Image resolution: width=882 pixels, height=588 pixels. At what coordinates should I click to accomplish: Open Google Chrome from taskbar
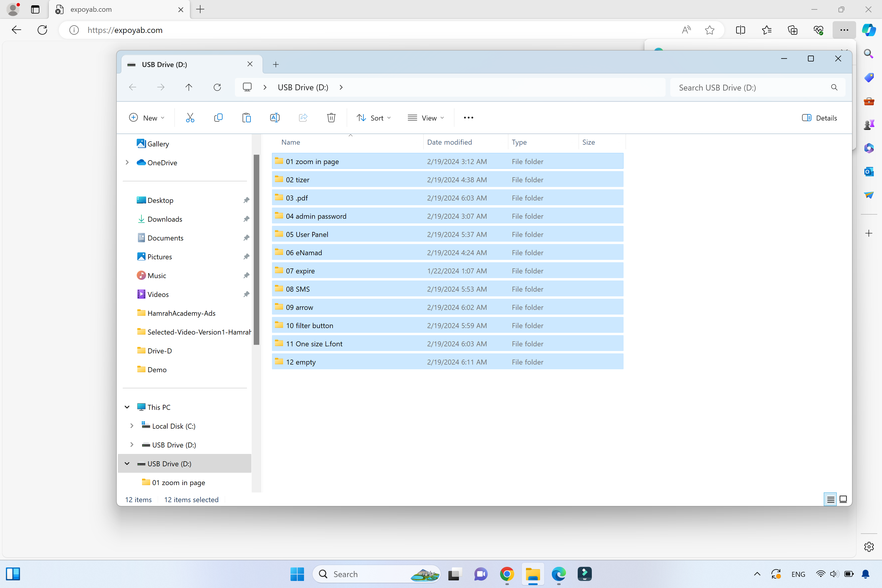coord(507,574)
